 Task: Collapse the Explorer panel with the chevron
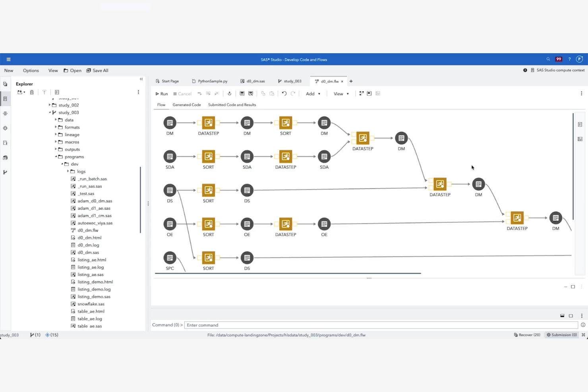141,79
